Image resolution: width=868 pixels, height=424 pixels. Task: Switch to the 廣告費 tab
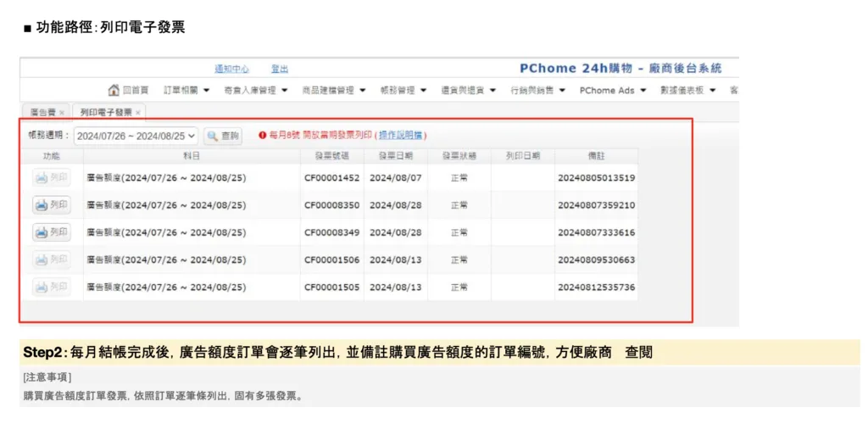[x=42, y=112]
